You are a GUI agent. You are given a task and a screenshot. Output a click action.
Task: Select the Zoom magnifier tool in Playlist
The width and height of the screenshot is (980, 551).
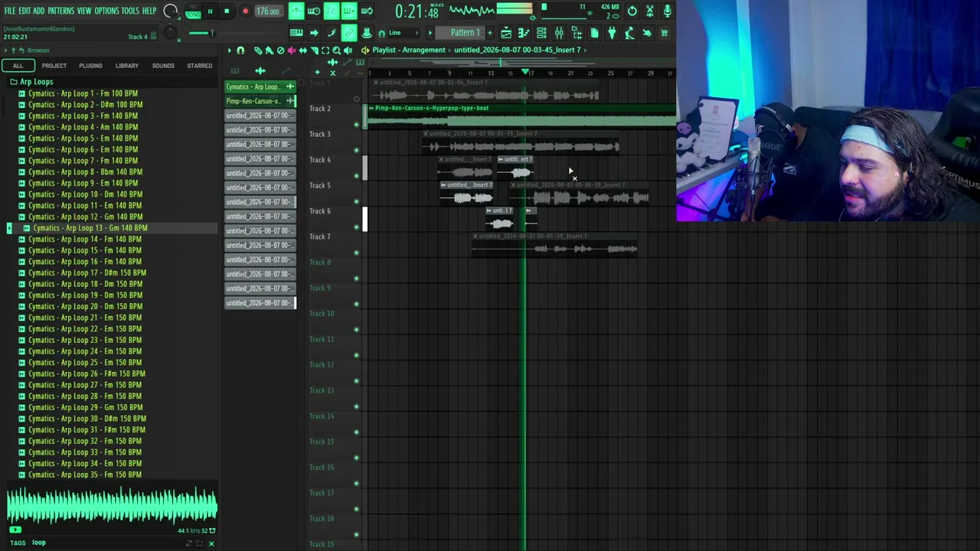(336, 51)
